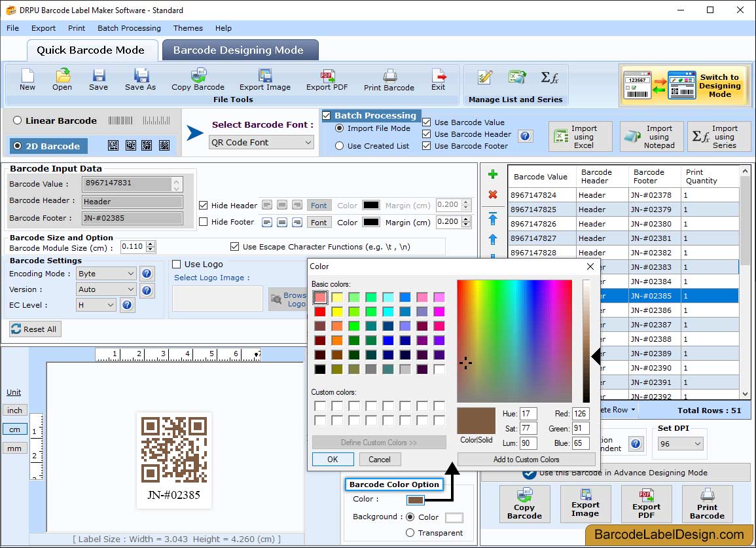756x548 pixels.
Task: Click the Reset All button
Action: (x=35, y=329)
